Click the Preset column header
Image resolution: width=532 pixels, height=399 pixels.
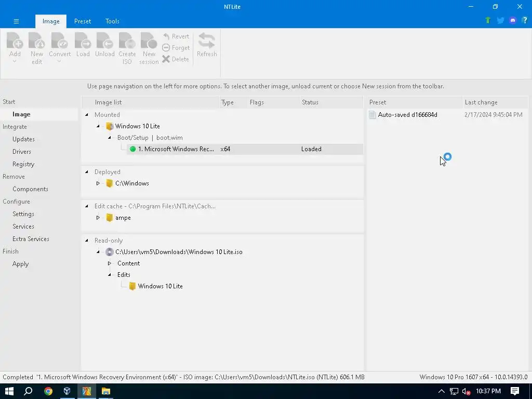click(415, 102)
